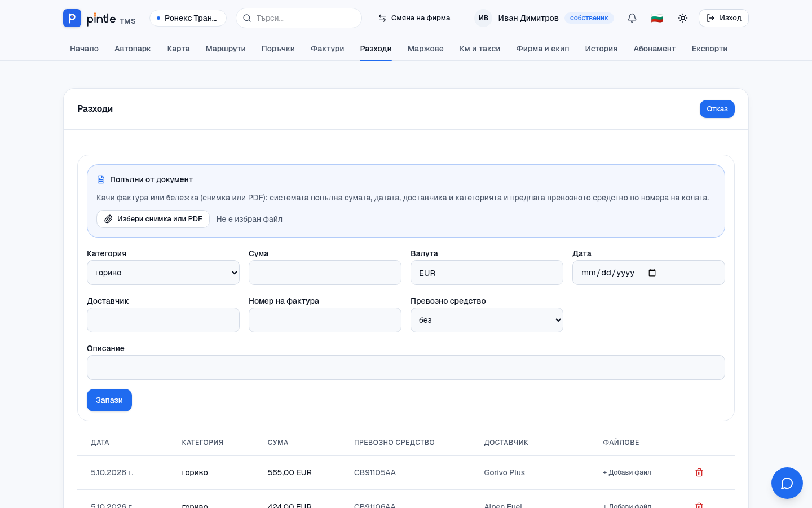The width and height of the screenshot is (812, 508).
Task: Go to the Експорти tab
Action: (x=709, y=49)
